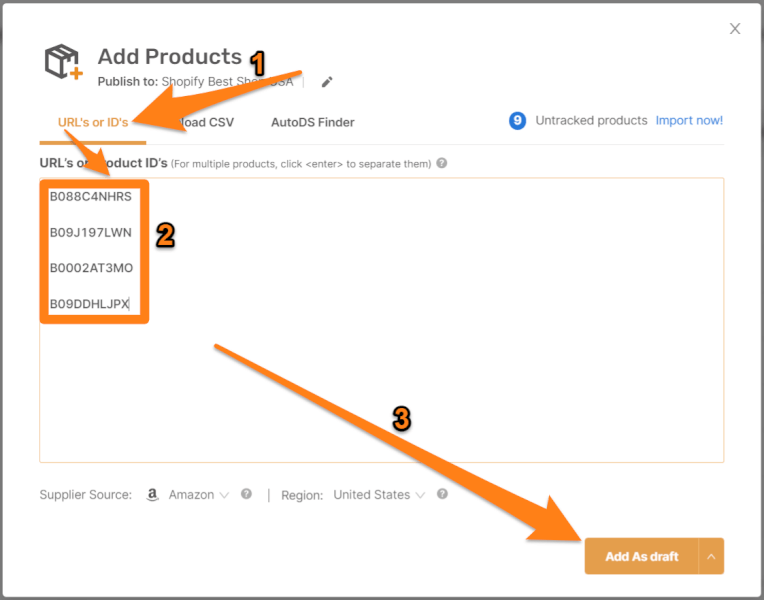Click the Add Products box icon

pyautogui.click(x=64, y=62)
